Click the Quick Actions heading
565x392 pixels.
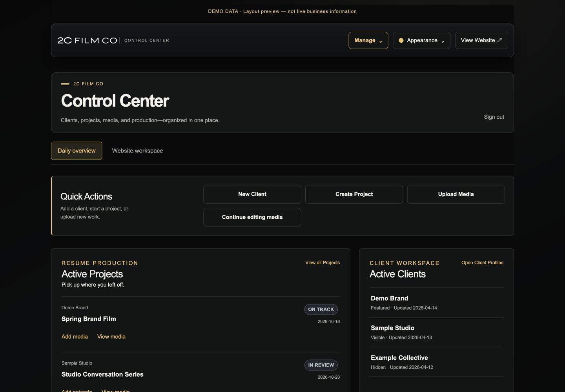click(x=86, y=196)
